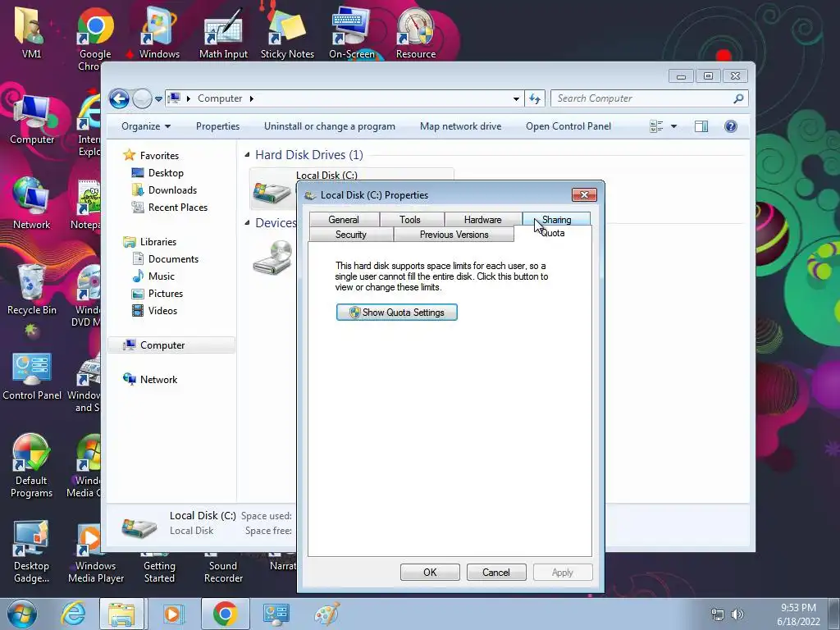Open Paint from the taskbar
This screenshot has height=630, width=840.
click(326, 614)
